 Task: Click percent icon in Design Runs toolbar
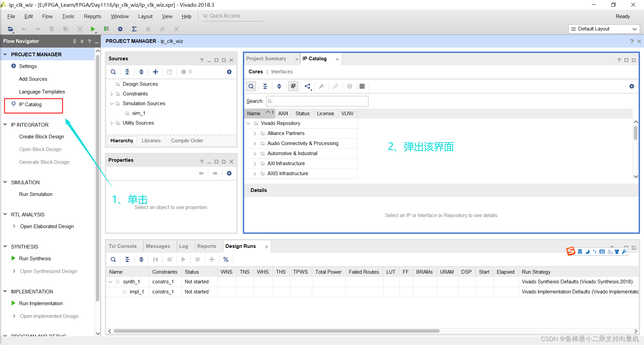click(x=226, y=260)
